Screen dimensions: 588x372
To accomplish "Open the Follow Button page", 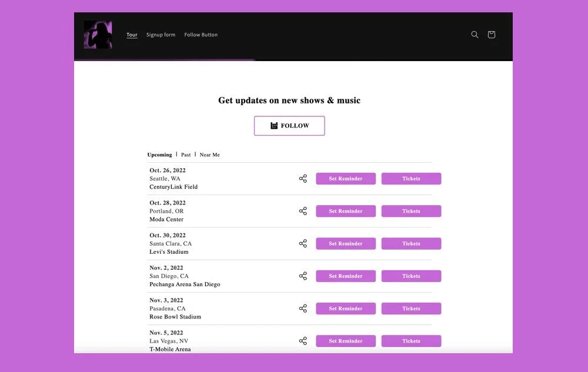I will tap(201, 35).
